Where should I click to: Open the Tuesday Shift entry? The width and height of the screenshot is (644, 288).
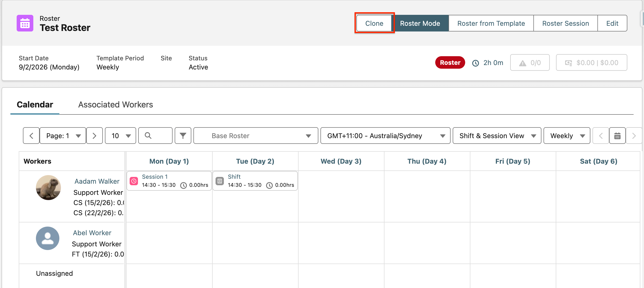click(x=255, y=181)
